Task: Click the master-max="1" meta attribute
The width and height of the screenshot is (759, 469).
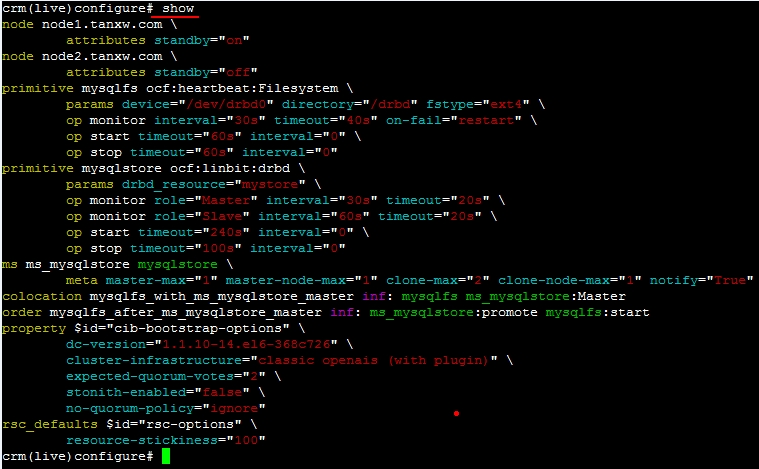Action: tap(162, 280)
